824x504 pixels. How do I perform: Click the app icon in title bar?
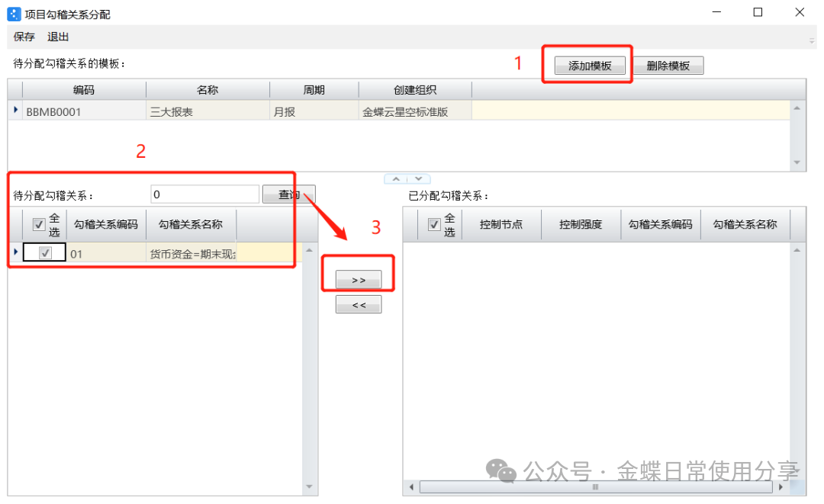pyautogui.click(x=14, y=13)
